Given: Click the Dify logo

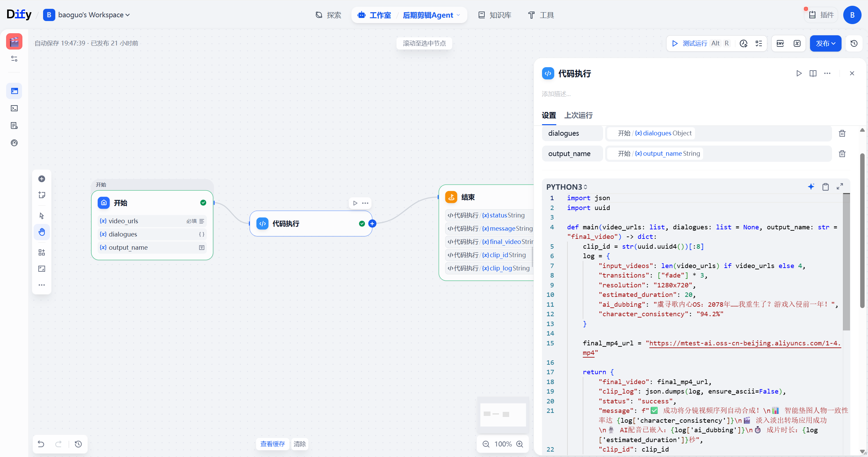Looking at the screenshot, I should [x=19, y=15].
